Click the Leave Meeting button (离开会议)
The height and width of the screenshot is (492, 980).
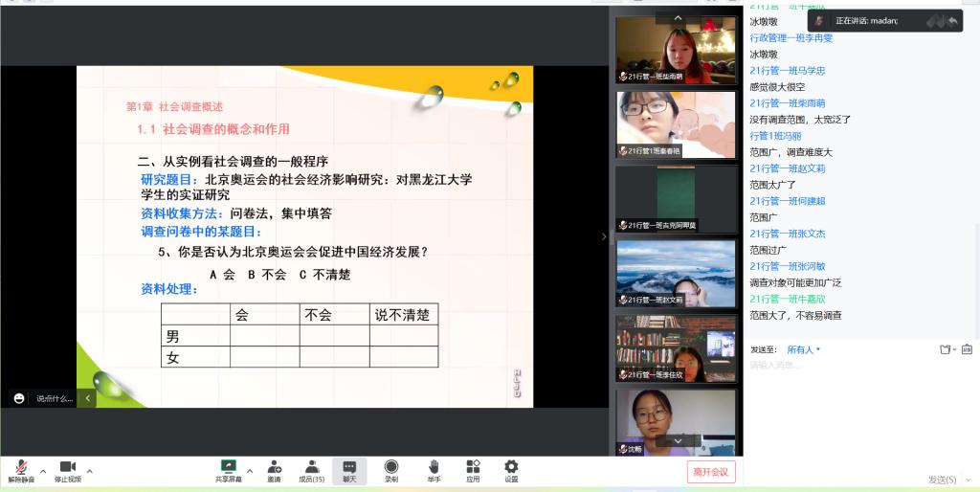point(711,471)
